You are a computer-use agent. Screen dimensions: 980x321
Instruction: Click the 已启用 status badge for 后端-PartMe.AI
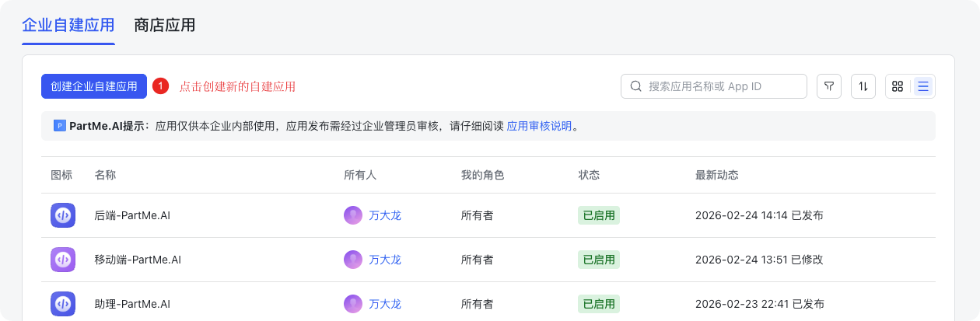[x=598, y=215]
